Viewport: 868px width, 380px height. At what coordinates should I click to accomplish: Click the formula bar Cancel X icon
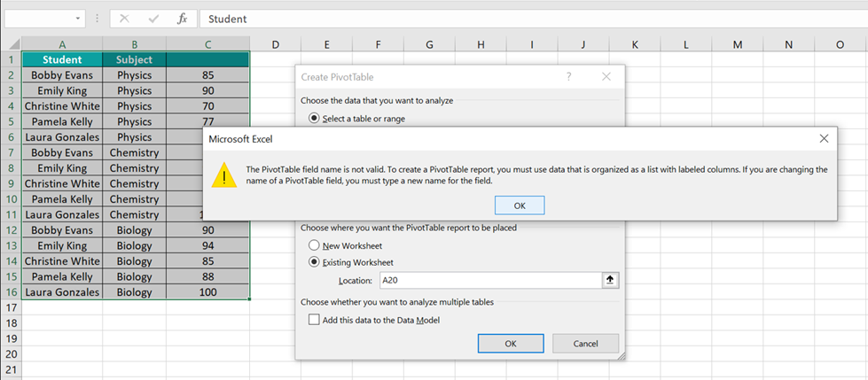click(x=124, y=19)
